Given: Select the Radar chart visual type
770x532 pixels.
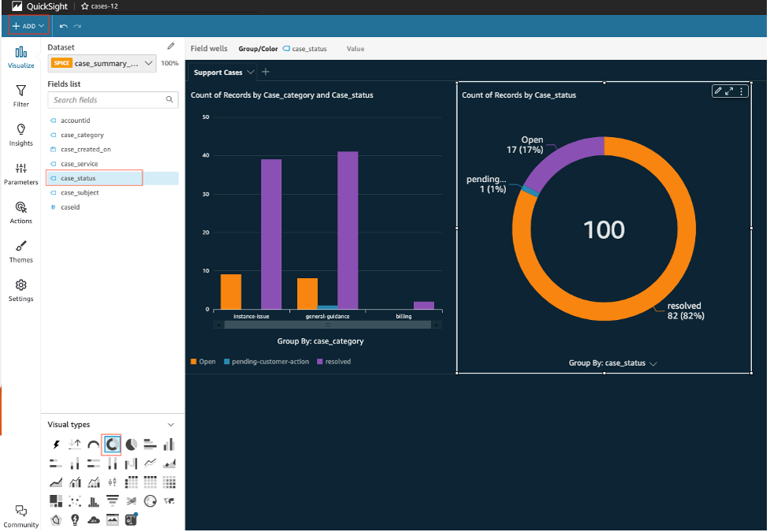Looking at the screenshot, I should pos(56,519).
